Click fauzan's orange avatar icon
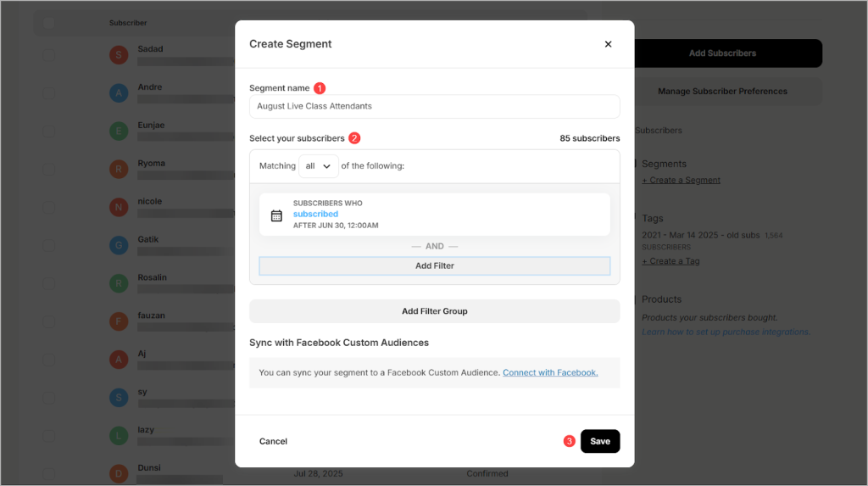Viewport: 868px width, 486px height. click(120, 321)
